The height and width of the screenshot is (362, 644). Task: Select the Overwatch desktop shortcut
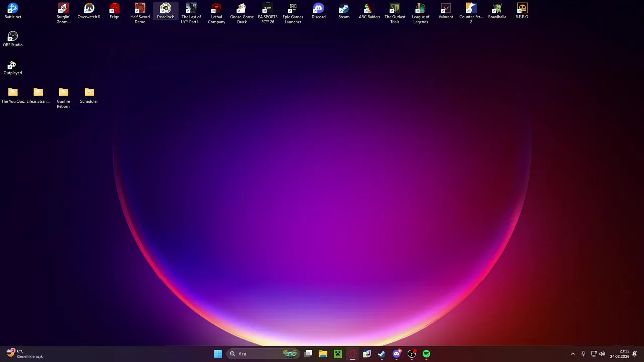pos(89,11)
